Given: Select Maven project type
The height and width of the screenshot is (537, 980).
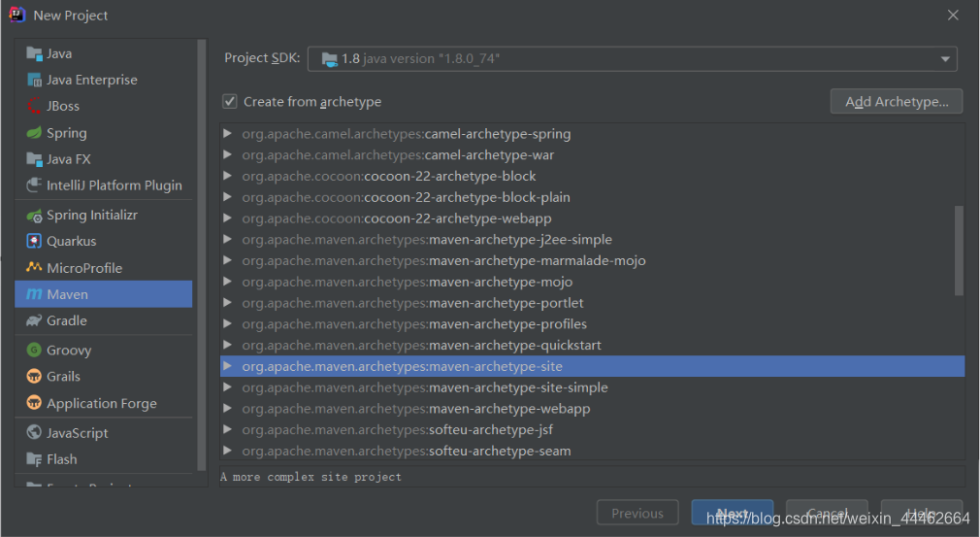Looking at the screenshot, I should 104,294.
